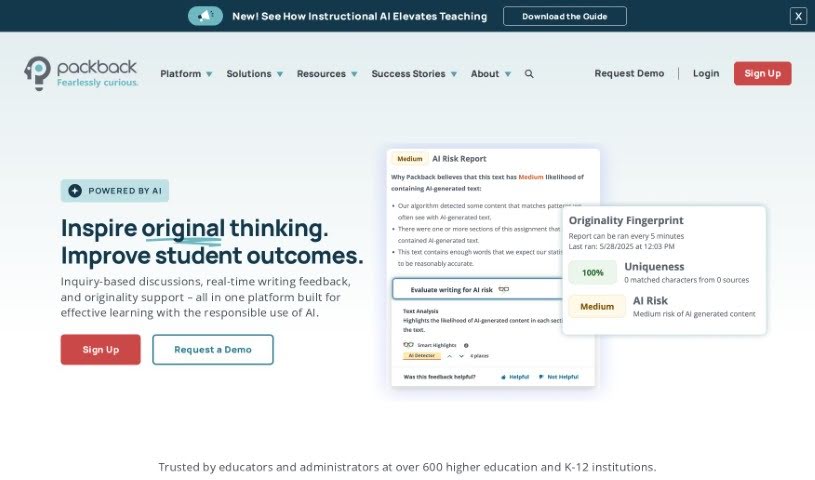This screenshot has width=815, height=480.
Task: Click the red Sign Up button in header
Action: (763, 73)
